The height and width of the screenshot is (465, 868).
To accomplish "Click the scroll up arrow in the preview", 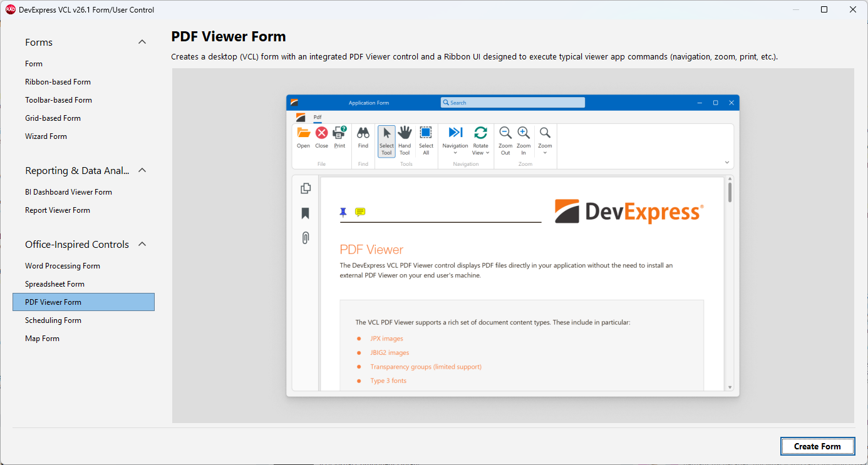I will point(730,179).
